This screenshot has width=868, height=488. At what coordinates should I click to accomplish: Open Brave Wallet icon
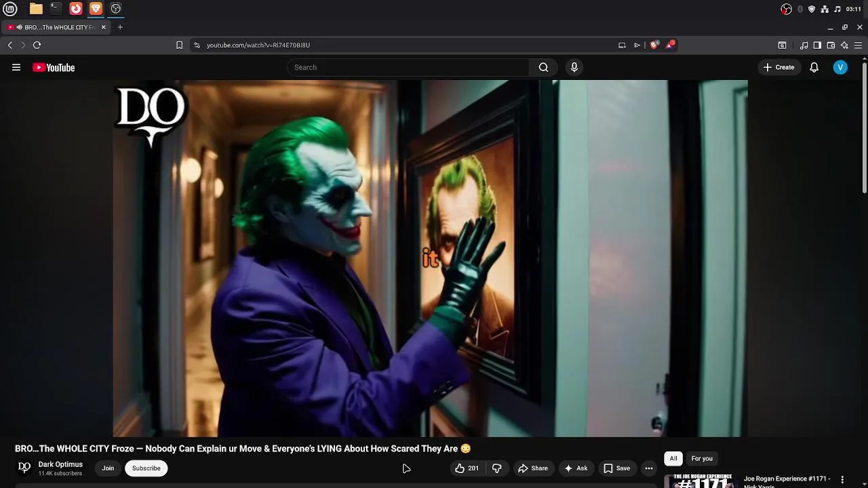pyautogui.click(x=831, y=45)
